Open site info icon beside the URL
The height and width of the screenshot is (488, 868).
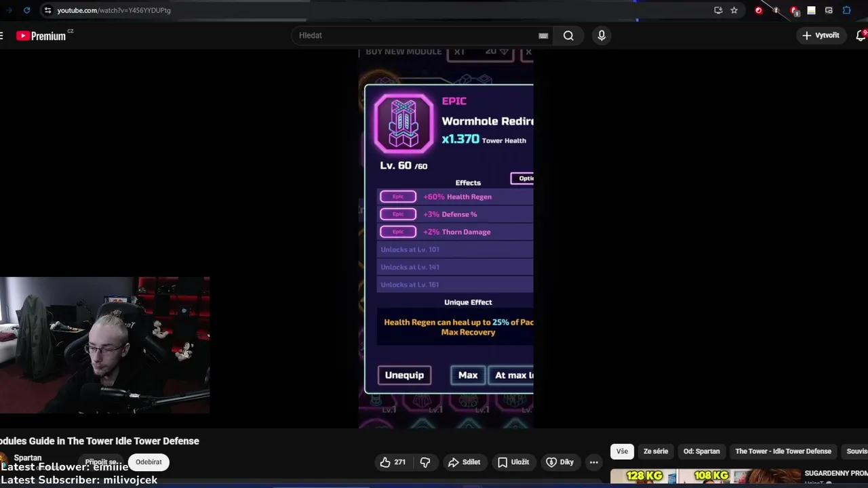pyautogui.click(x=47, y=10)
